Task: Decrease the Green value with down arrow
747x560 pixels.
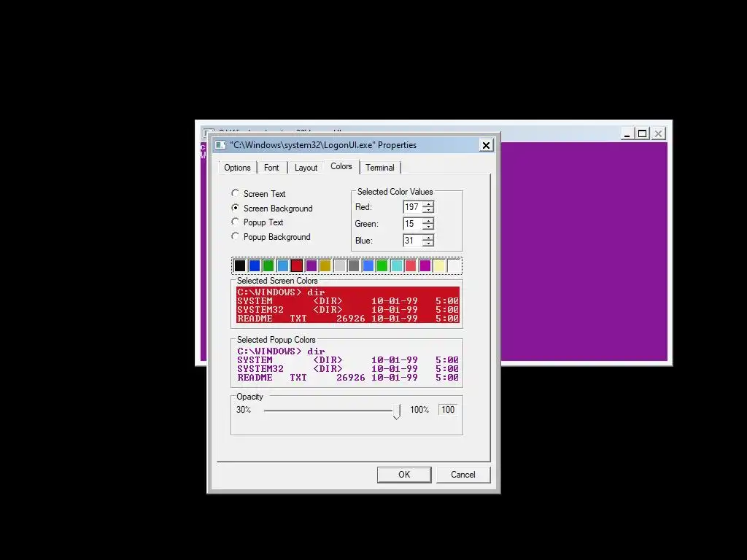Action: coord(428,227)
